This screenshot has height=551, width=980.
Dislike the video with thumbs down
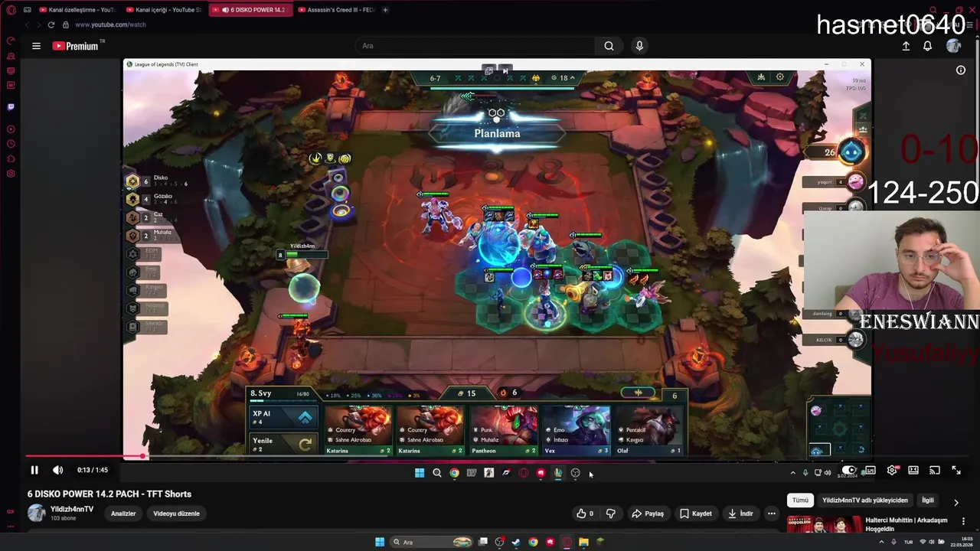point(611,514)
